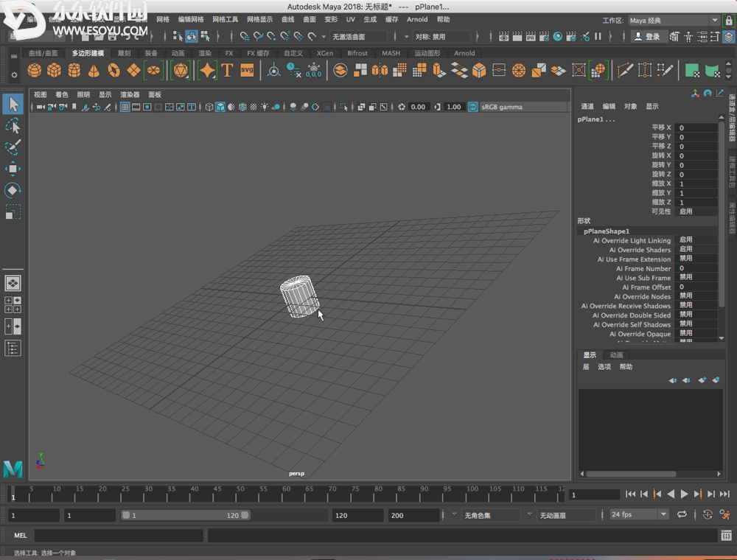Open the 层 menu in layer editor

586,367
